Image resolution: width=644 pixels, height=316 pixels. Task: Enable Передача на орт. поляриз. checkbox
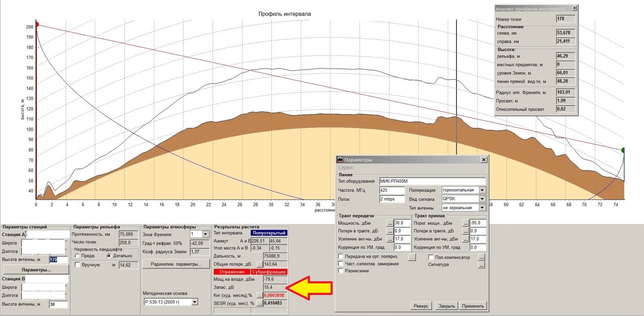click(x=341, y=257)
